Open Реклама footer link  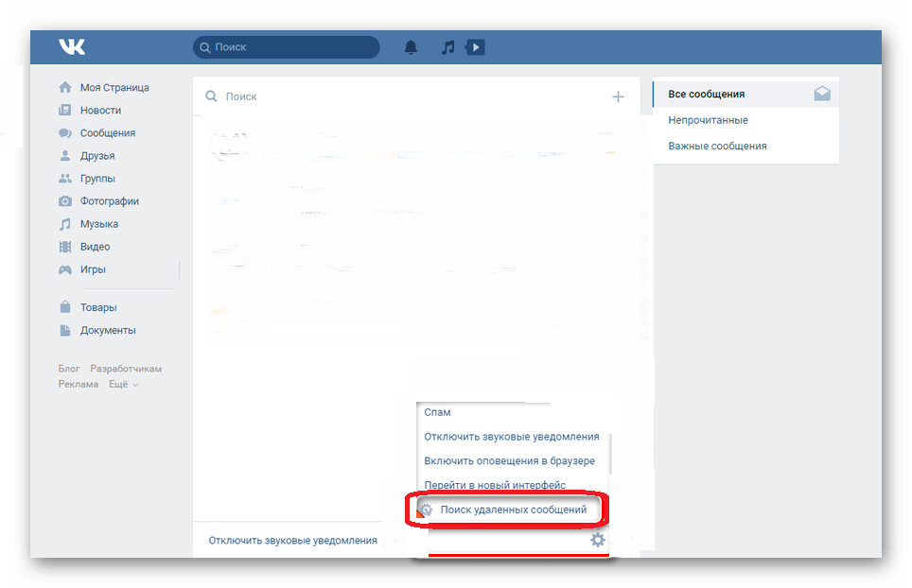78,384
